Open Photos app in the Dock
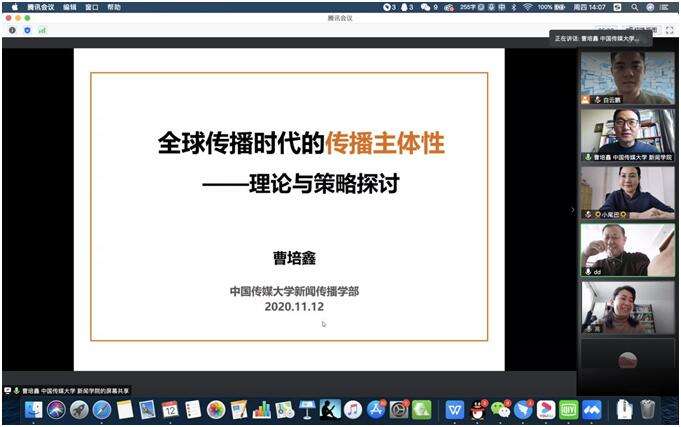The height and width of the screenshot is (427, 681). click(216, 410)
